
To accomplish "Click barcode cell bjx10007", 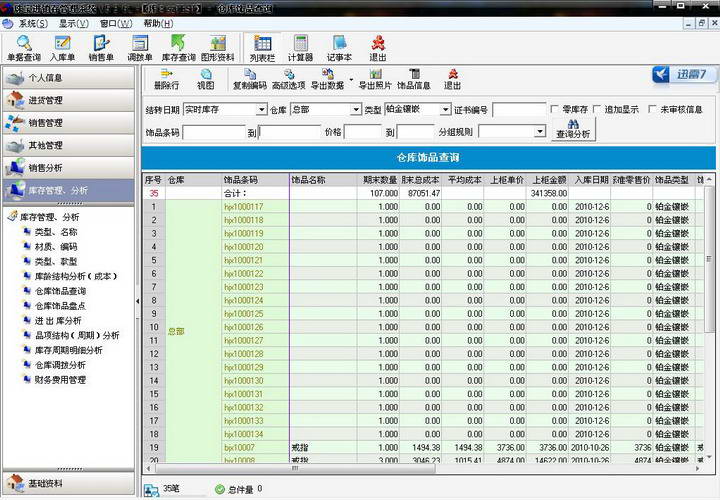I will tap(255, 447).
